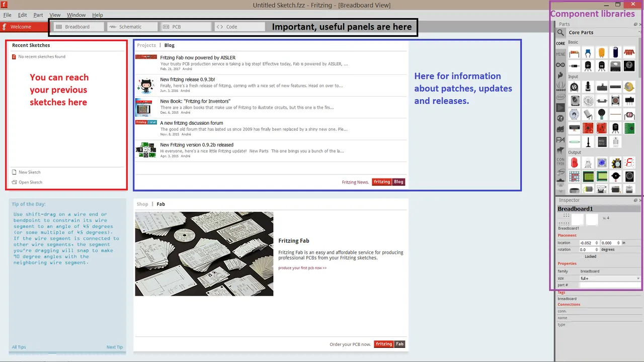
Task: Pick the mystery part question mark
Action: tap(629, 66)
